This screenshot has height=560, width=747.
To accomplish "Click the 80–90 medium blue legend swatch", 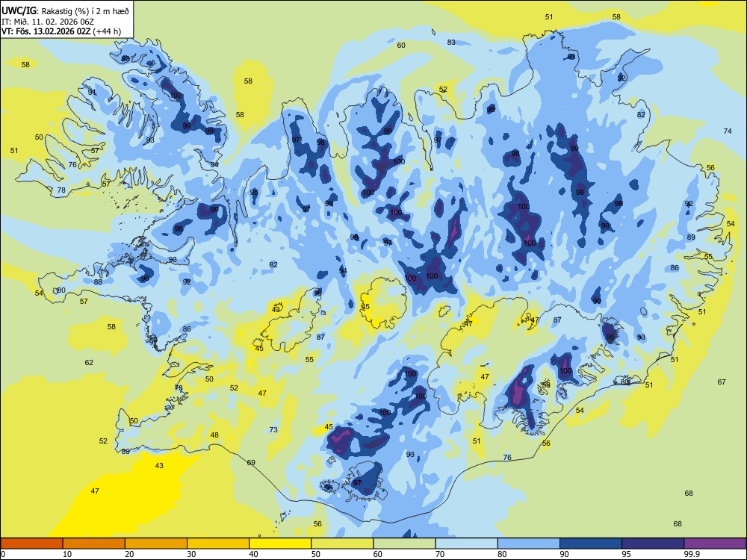I will [x=528, y=544].
